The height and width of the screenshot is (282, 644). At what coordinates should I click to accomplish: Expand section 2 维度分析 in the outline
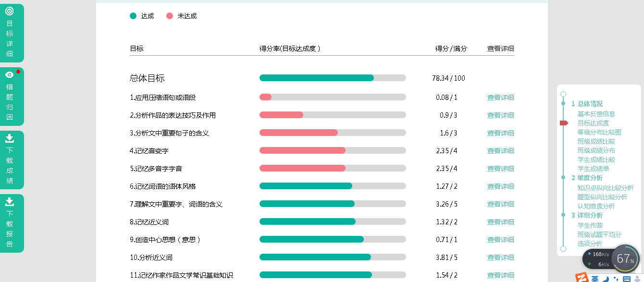(587, 178)
